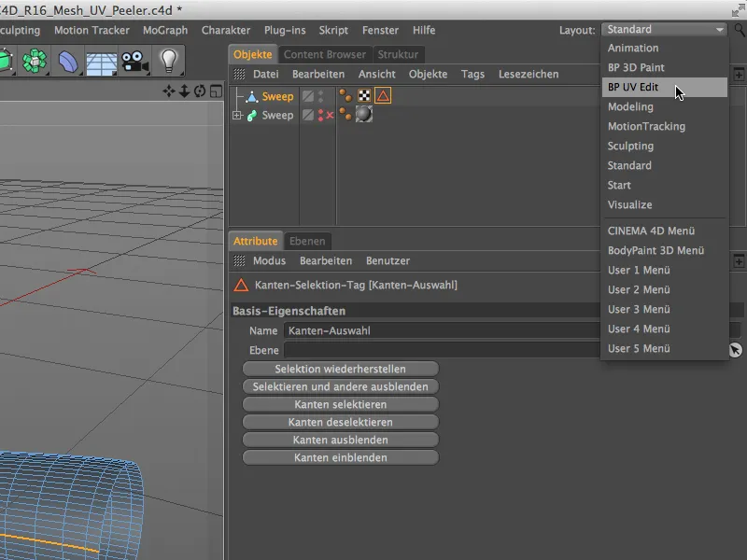Viewport: 747px width, 560px height.
Task: Click the Name field Kanten-Auswahl
Action: pos(442,330)
